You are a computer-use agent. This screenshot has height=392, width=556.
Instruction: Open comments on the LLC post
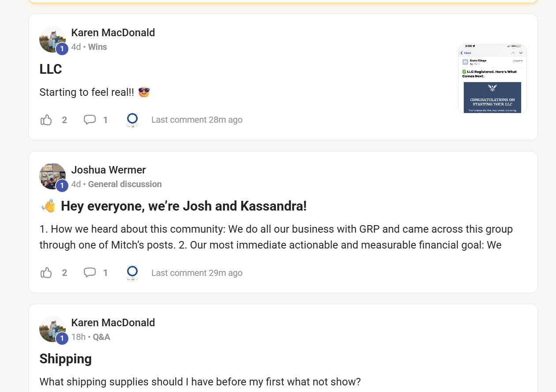pos(90,120)
